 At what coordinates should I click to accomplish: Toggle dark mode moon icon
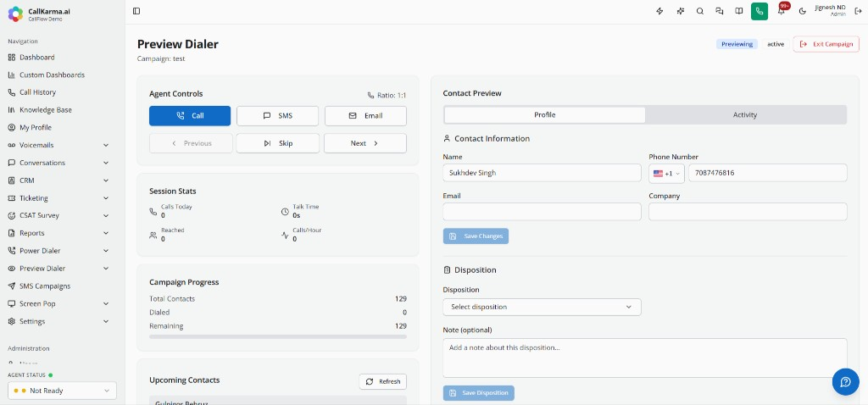(802, 11)
